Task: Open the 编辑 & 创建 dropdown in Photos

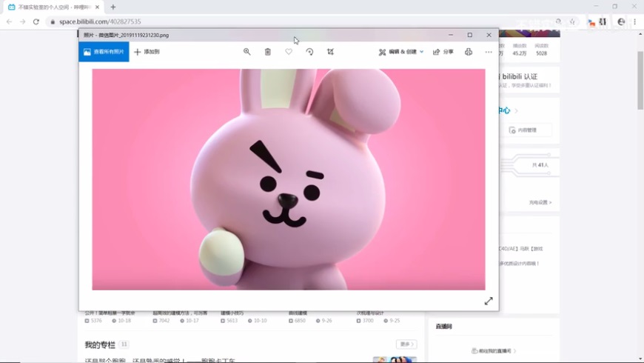Action: (401, 52)
